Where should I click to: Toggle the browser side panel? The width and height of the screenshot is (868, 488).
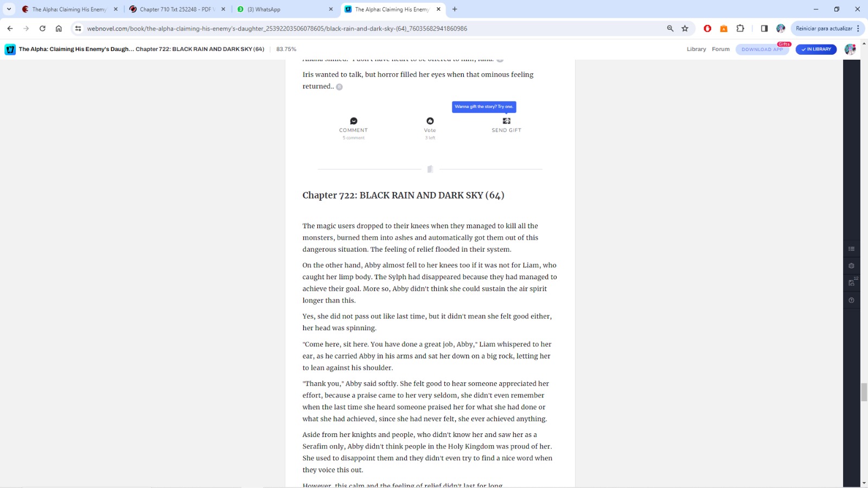click(764, 29)
